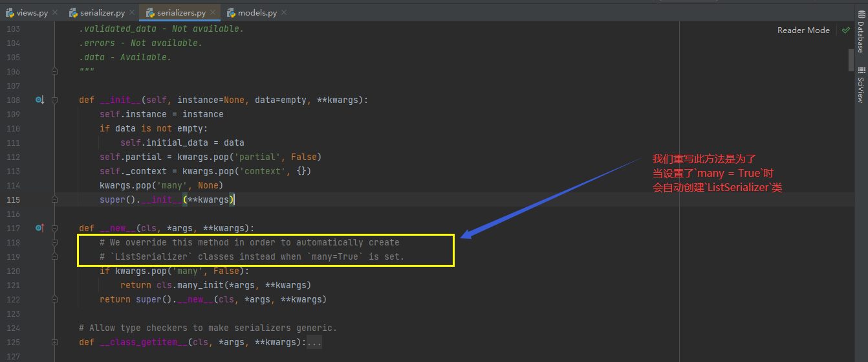The width and height of the screenshot is (868, 362).
Task: Collapse the __init__ method fold at line 108
Action: coord(55,100)
